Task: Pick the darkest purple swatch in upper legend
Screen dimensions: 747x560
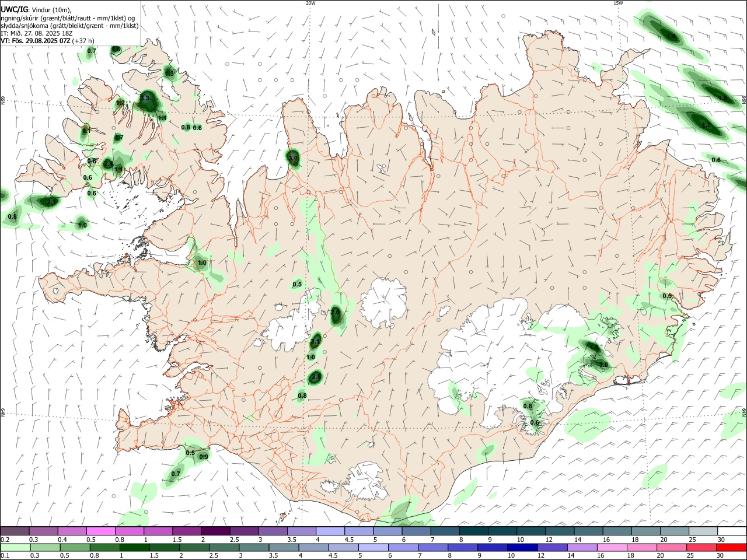Action: [x=215, y=531]
